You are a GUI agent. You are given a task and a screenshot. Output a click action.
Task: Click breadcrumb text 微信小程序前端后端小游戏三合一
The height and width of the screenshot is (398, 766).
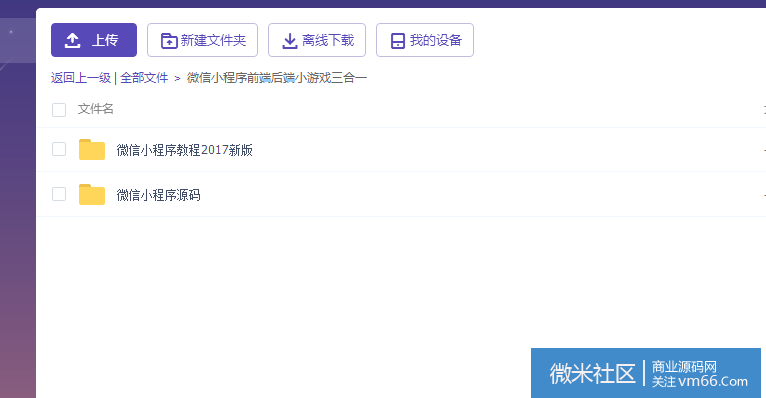(x=277, y=78)
